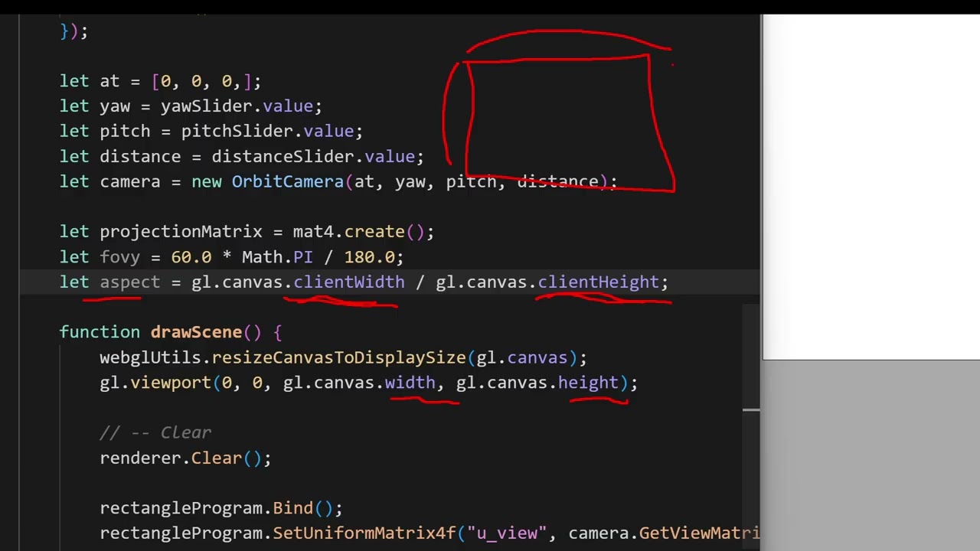Click gl.viewport function call
The width and height of the screenshot is (980, 551).
155,383
